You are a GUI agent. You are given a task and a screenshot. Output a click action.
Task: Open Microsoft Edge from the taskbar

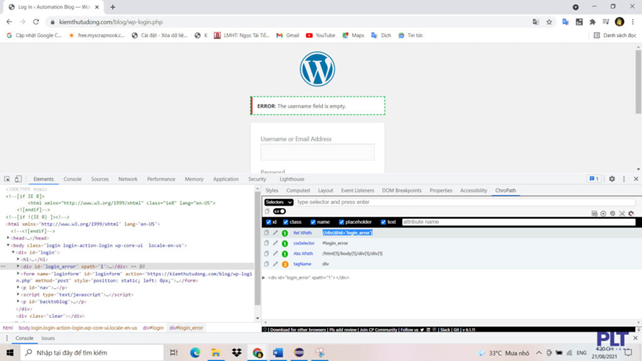point(195,352)
